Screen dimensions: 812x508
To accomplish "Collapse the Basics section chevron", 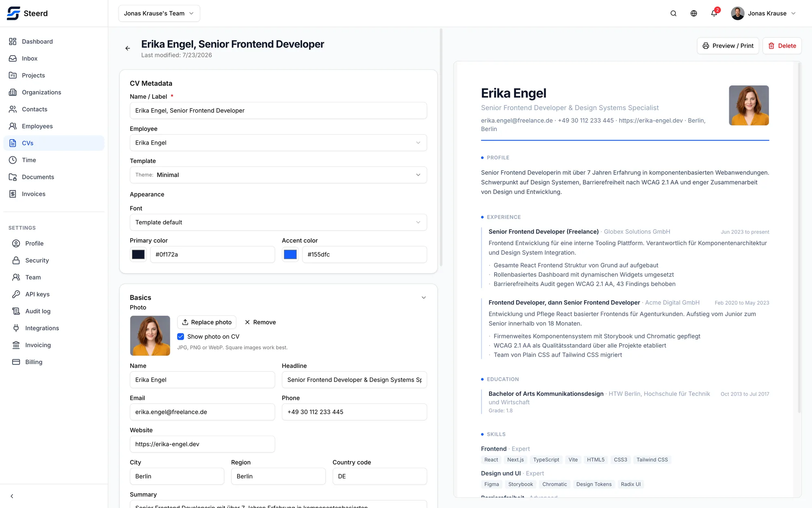I will (x=423, y=297).
